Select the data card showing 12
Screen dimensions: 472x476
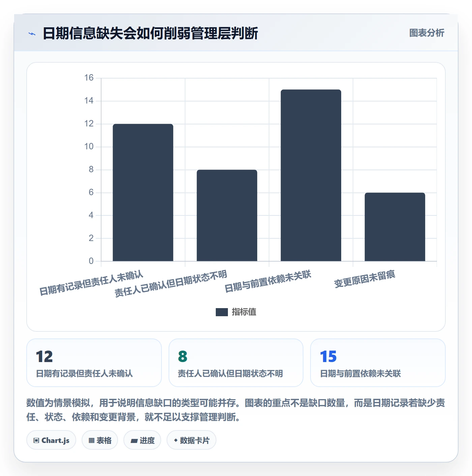pyautogui.click(x=94, y=363)
